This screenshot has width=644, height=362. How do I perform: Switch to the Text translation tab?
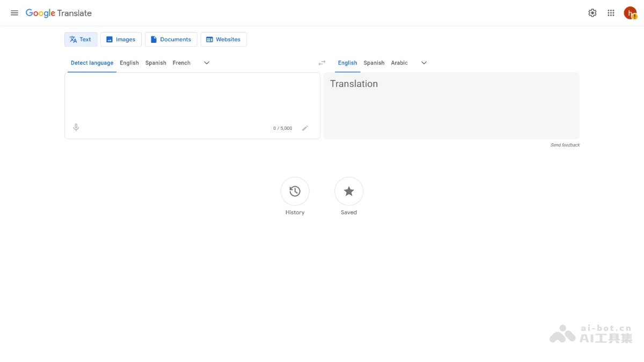click(x=80, y=39)
